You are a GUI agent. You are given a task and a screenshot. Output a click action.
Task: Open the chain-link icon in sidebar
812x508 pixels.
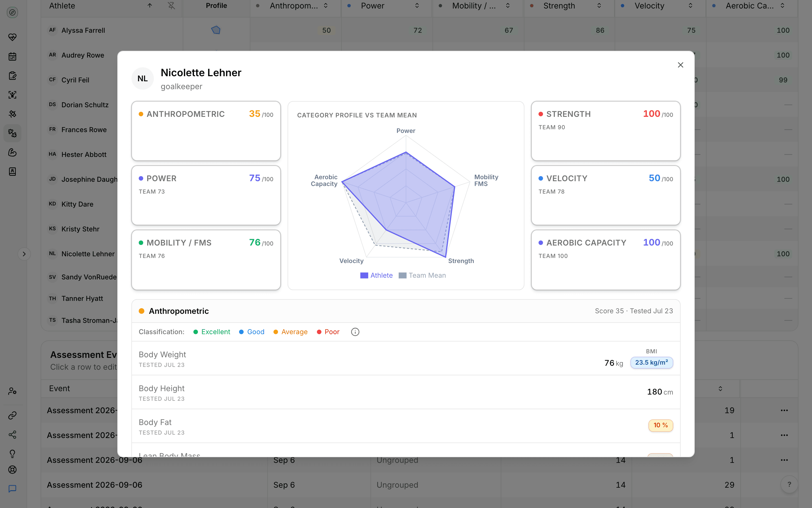pyautogui.click(x=12, y=416)
